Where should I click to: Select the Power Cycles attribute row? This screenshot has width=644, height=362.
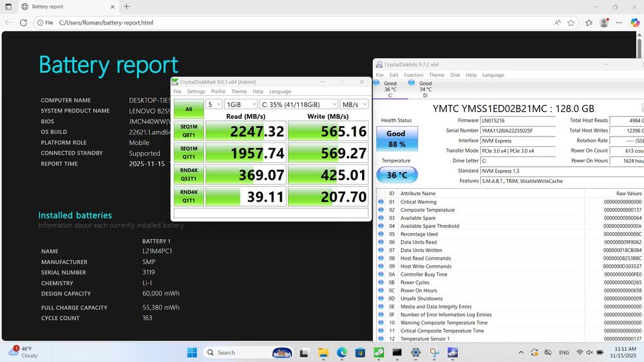[x=509, y=282]
